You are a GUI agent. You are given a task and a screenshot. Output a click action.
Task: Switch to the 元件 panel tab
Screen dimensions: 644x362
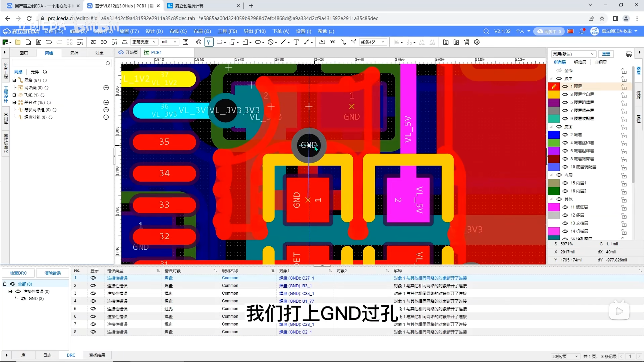click(x=74, y=53)
